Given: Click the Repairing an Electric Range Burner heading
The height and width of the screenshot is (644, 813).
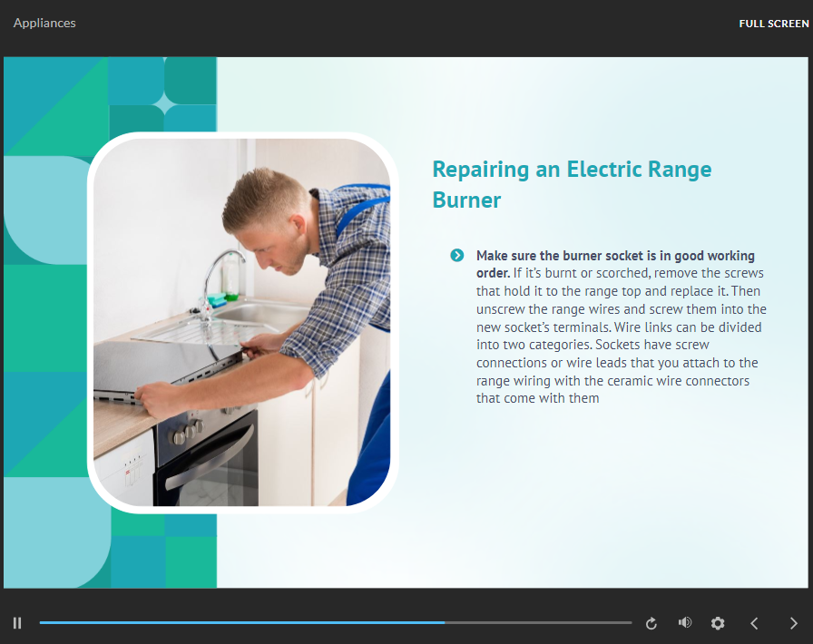Looking at the screenshot, I should tap(572, 184).
